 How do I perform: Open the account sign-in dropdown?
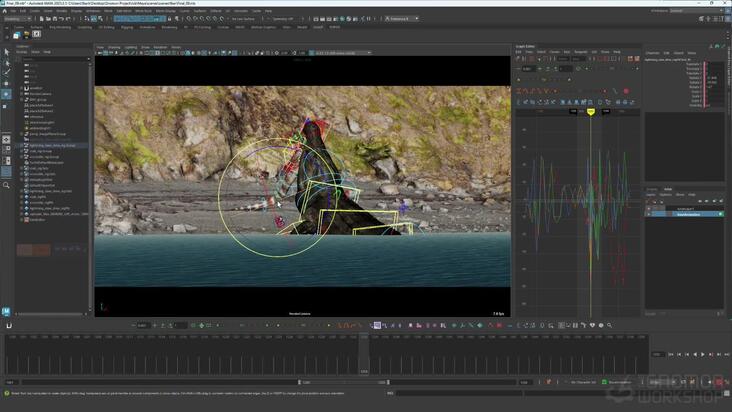[401, 19]
